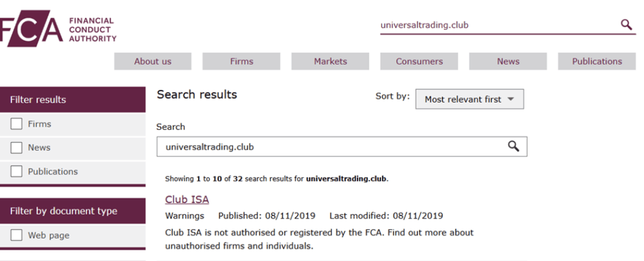644x261 pixels.
Task: Open the Sort by dropdown
Action: (x=469, y=99)
